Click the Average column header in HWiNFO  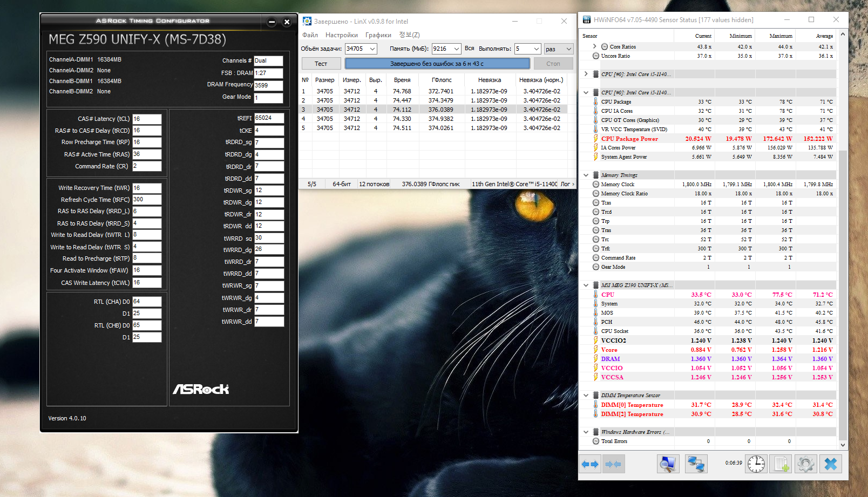click(816, 36)
